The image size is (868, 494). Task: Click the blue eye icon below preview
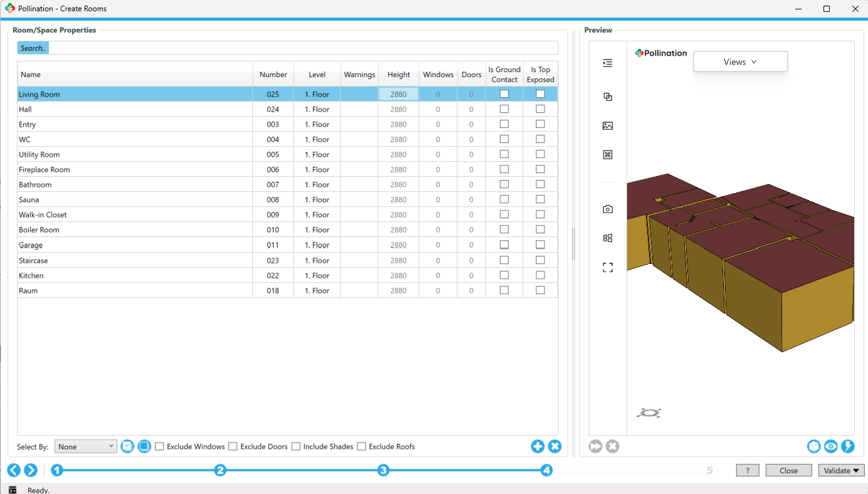pyautogui.click(x=830, y=446)
